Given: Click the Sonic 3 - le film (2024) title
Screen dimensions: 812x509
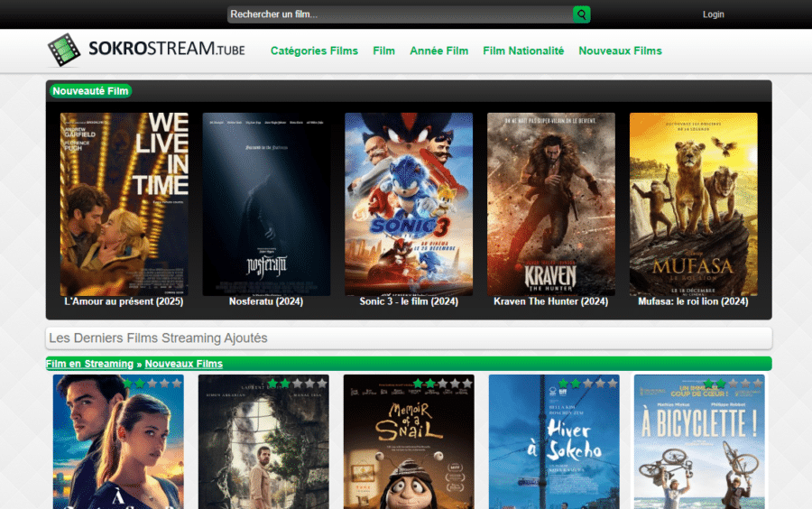Looking at the screenshot, I should 409,301.
